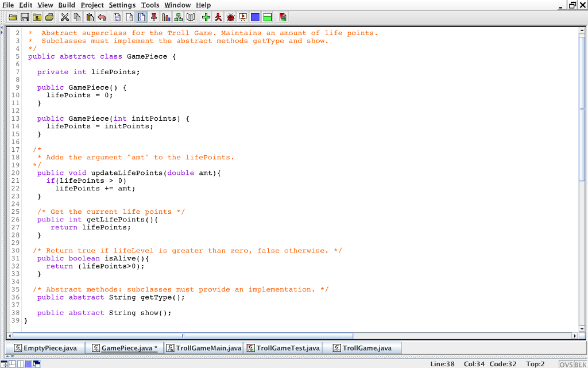Image resolution: width=588 pixels, height=368 pixels.
Task: Click the green and white panel icon
Action: click(x=268, y=17)
